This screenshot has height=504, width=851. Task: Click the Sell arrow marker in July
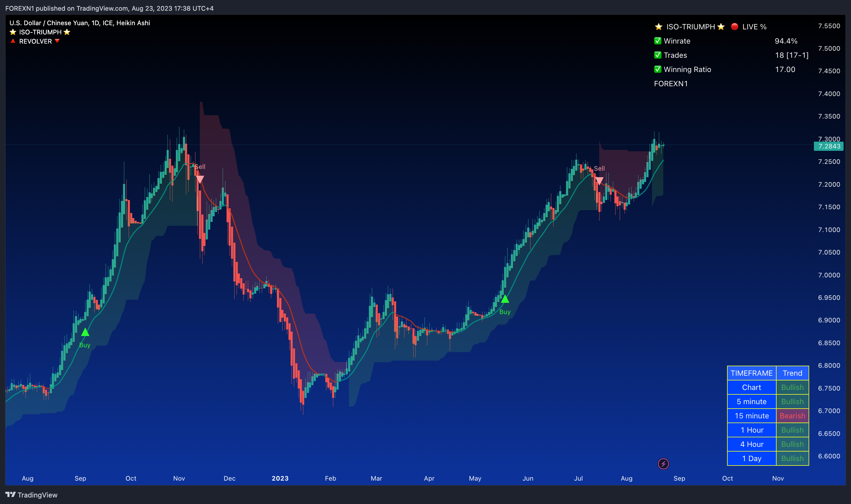click(x=599, y=181)
